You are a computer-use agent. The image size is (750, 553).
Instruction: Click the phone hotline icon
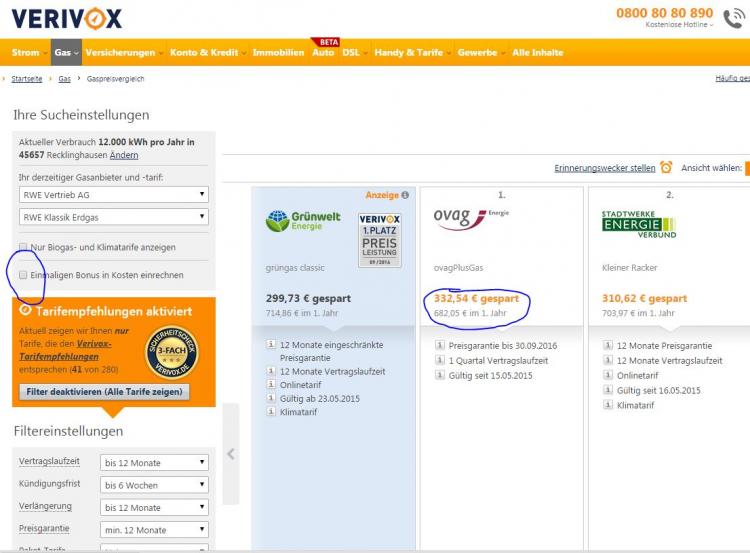(734, 19)
